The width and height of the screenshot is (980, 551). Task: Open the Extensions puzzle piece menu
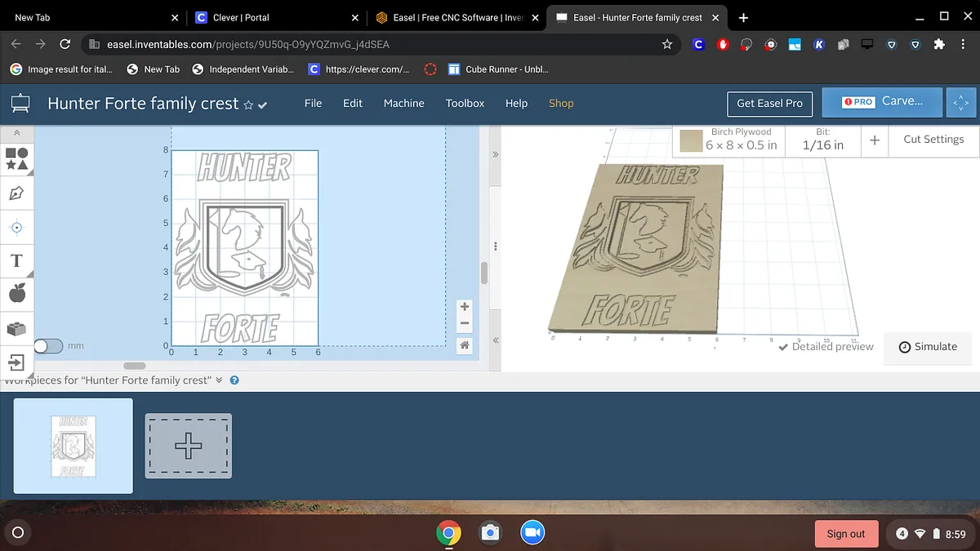click(939, 44)
